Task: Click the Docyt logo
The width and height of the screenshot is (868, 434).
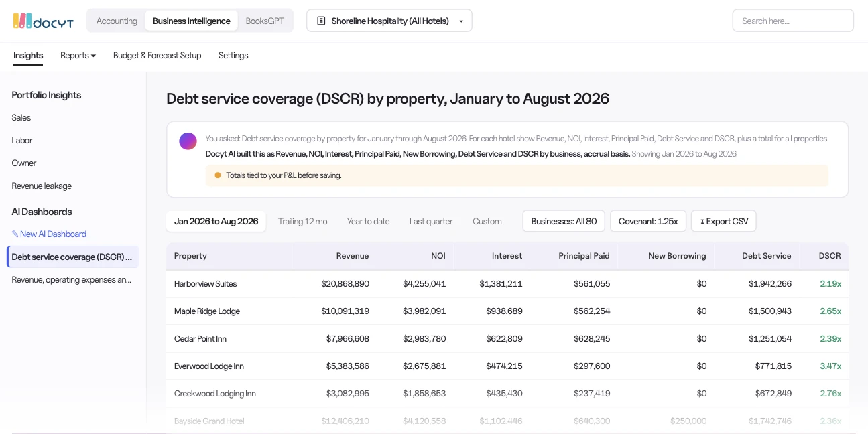Action: pyautogui.click(x=44, y=21)
